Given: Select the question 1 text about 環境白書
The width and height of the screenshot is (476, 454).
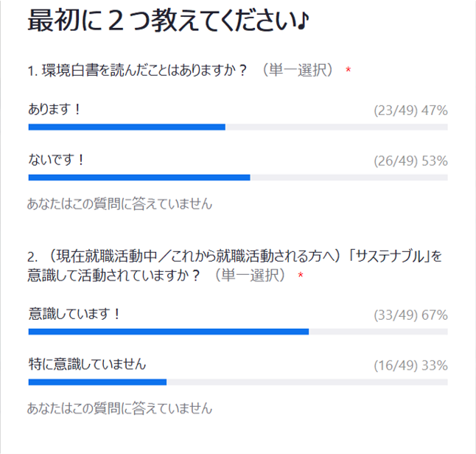Looking at the screenshot, I should (x=136, y=71).
